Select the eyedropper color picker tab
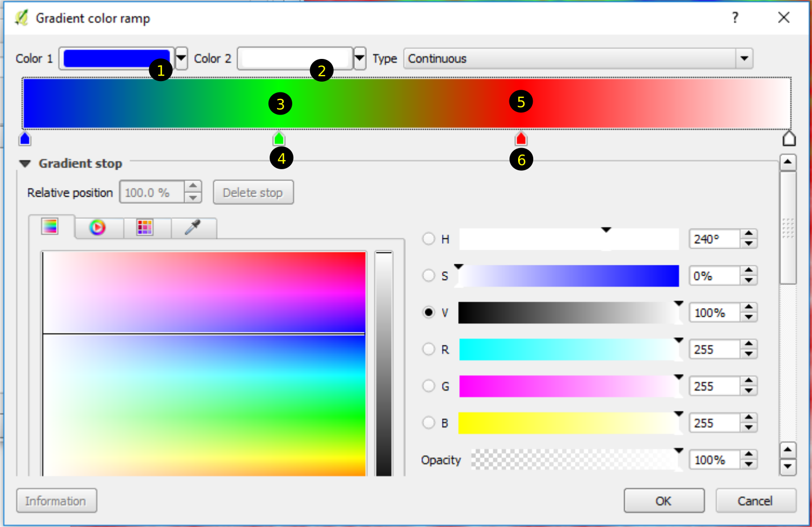 tap(193, 228)
